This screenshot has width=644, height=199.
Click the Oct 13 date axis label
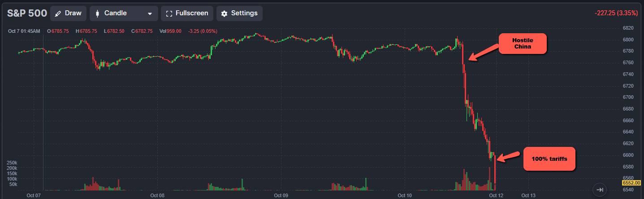(528, 195)
